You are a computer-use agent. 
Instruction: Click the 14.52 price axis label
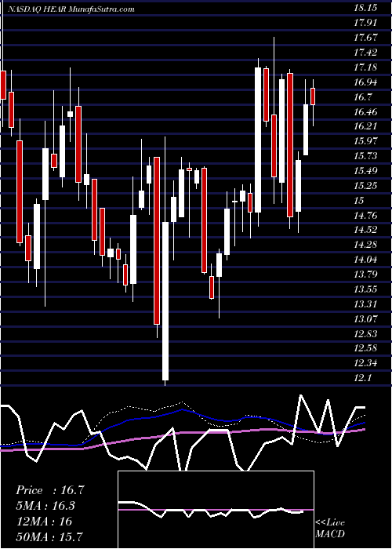[365, 230]
